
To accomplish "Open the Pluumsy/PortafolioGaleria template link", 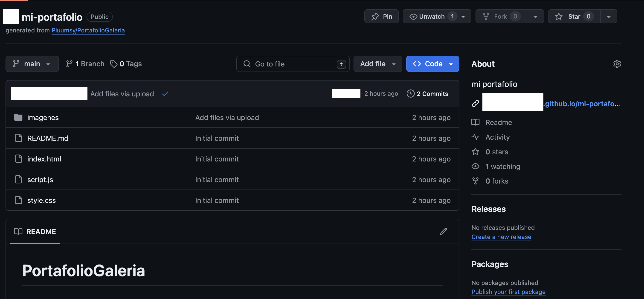I will [x=88, y=30].
